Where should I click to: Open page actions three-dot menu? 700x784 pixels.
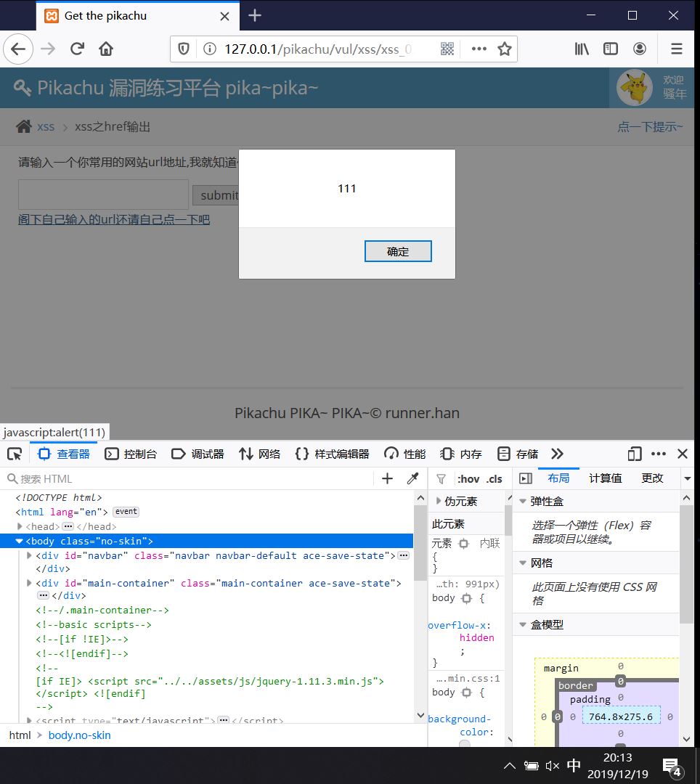click(x=479, y=49)
